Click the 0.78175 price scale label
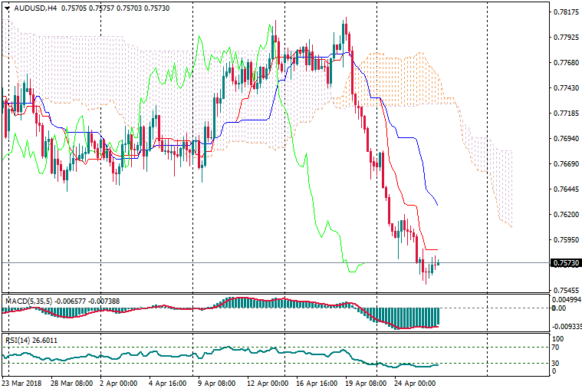The width and height of the screenshot is (582, 392). pos(565,12)
